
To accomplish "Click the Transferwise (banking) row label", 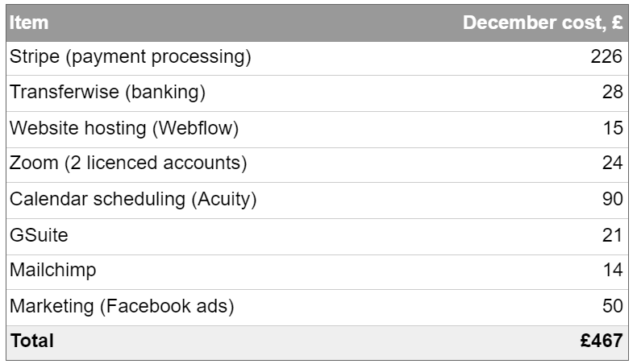I will (x=107, y=92).
